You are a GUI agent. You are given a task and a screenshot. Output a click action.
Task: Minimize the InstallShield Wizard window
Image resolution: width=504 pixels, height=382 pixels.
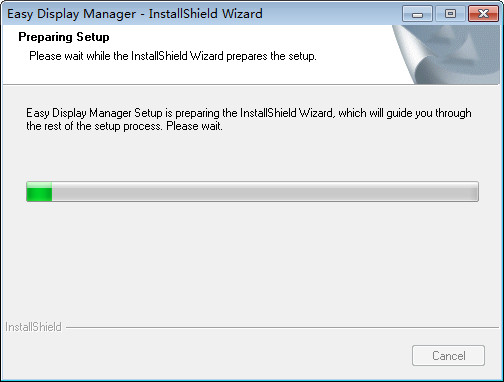coord(417,14)
